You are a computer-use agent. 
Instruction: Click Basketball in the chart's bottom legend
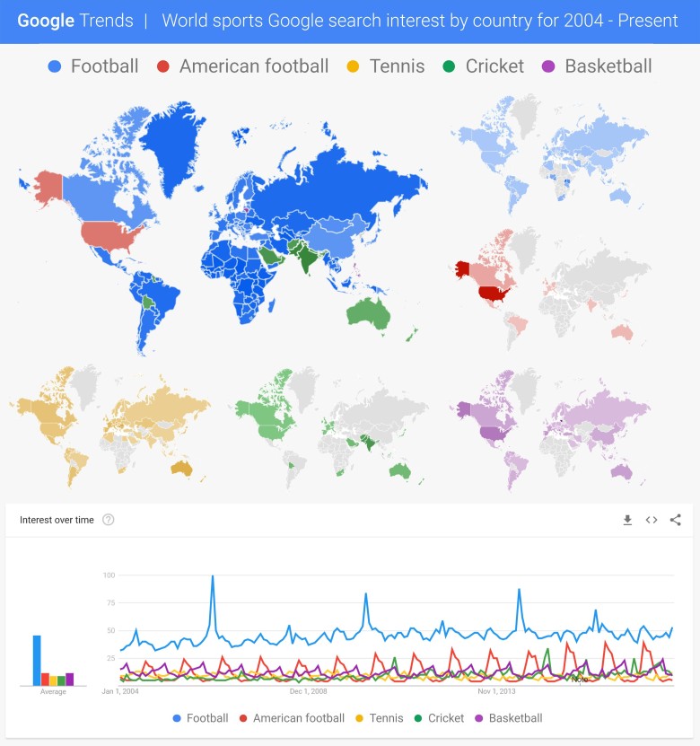click(508, 718)
